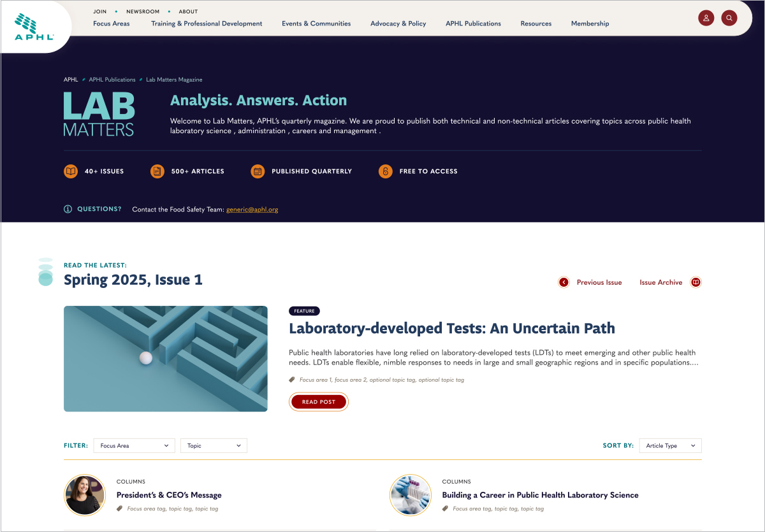
Task: Click the generic@aphl.org email link
Action: click(252, 210)
